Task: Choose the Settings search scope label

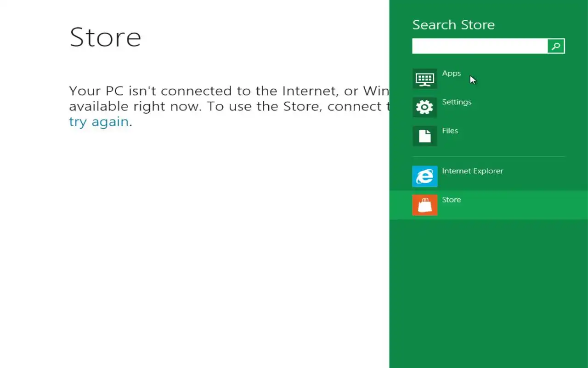Action: (457, 102)
